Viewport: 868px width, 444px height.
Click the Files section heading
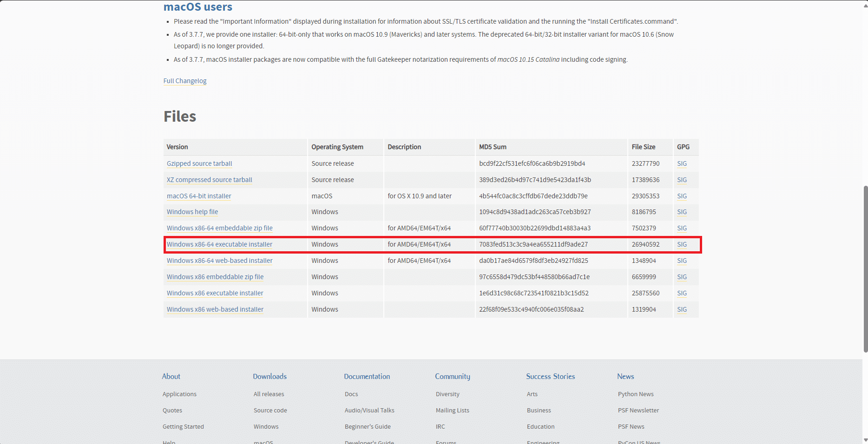180,116
